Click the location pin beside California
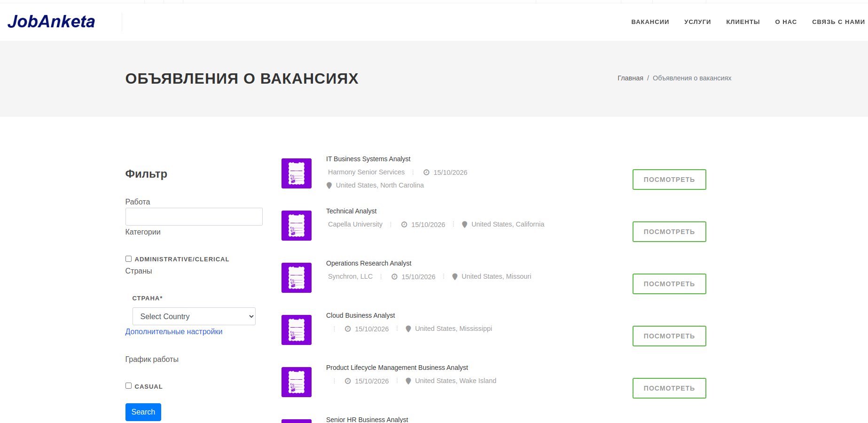The height and width of the screenshot is (423, 868). [x=464, y=224]
